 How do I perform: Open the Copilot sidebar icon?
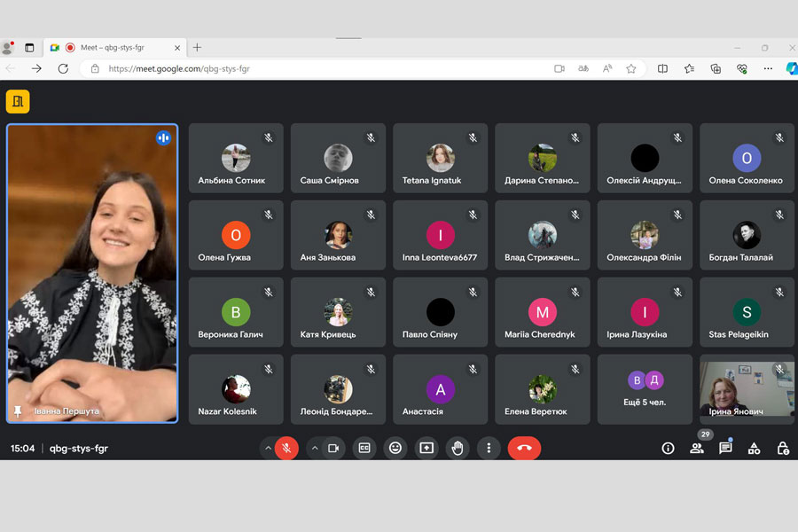[x=792, y=69]
